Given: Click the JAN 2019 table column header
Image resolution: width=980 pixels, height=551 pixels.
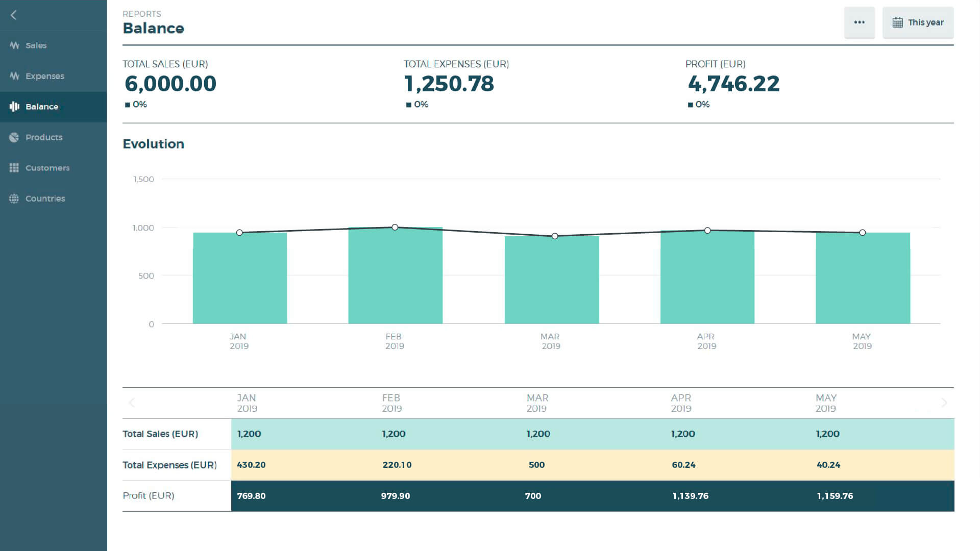Looking at the screenshot, I should [x=247, y=403].
